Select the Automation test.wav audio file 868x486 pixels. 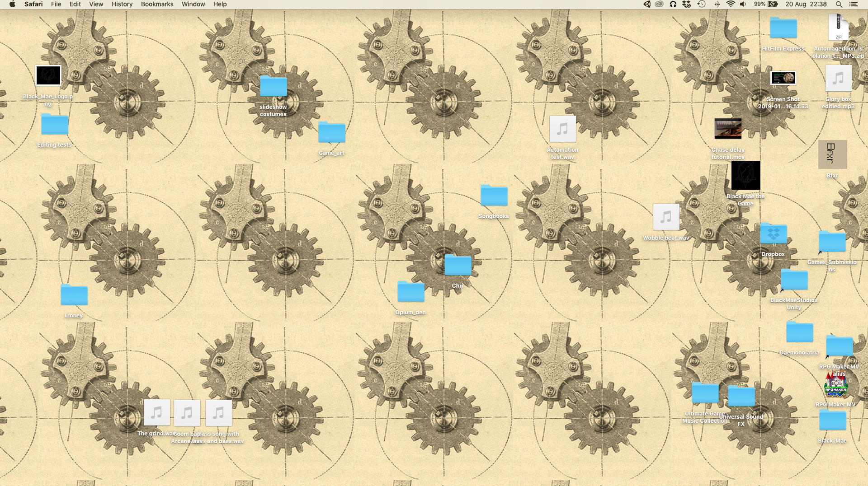coord(563,129)
